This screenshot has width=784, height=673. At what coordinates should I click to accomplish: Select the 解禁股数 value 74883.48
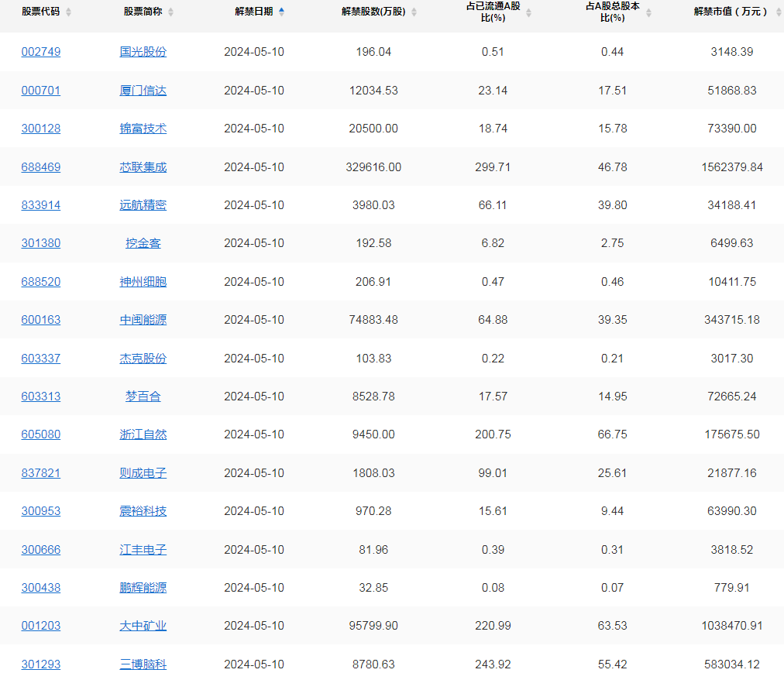[373, 320]
